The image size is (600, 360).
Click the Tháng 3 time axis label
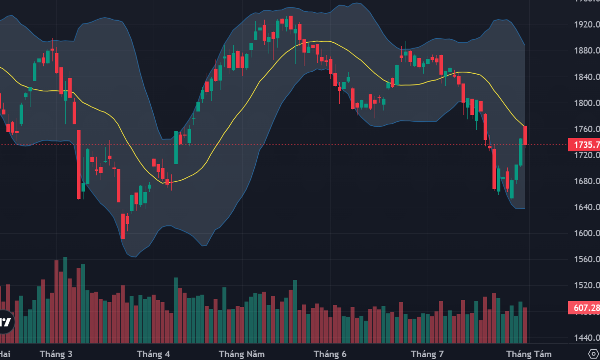click(x=56, y=354)
